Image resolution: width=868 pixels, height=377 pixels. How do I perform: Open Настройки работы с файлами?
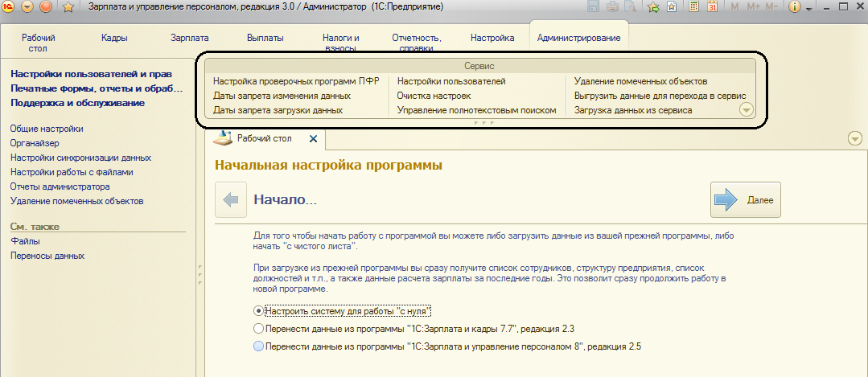tap(72, 172)
